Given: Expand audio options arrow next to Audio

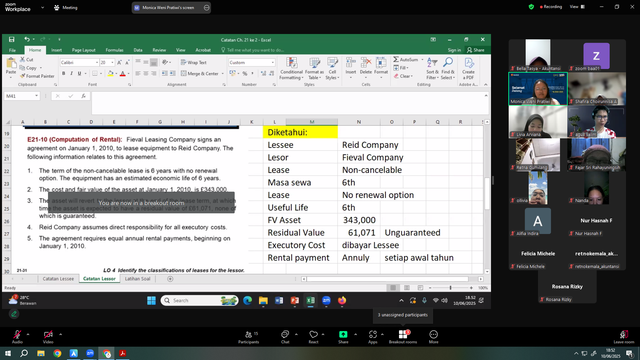Looking at the screenshot, I should point(28,334).
